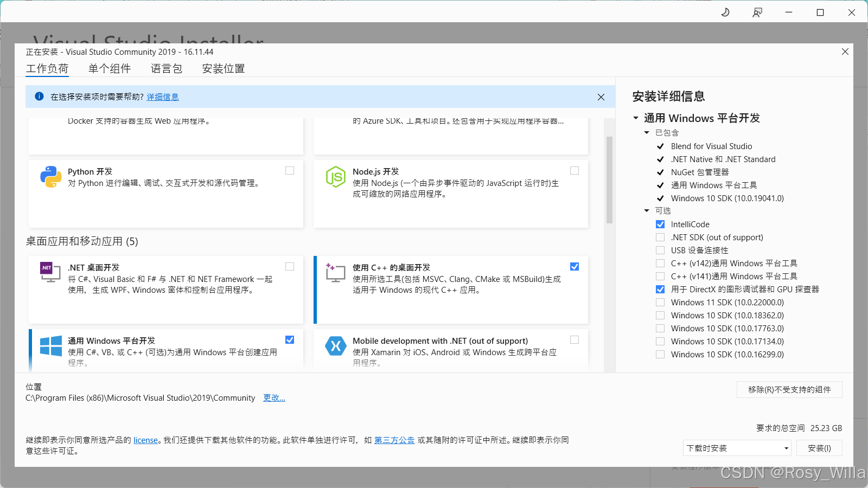This screenshot has height=488, width=868.
Task: Click the C:\Program Files (x86) install path text
Action: (x=140, y=398)
